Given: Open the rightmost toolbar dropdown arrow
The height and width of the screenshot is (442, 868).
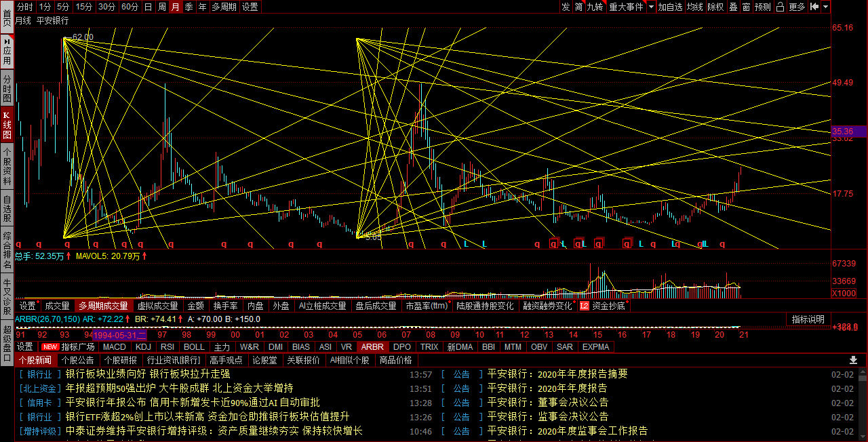Looking at the screenshot, I should pos(826,7).
